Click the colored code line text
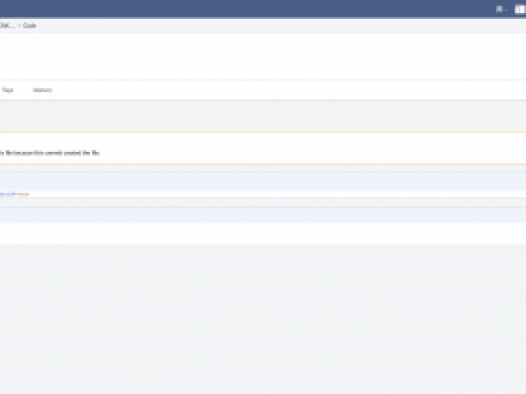 pos(14,194)
